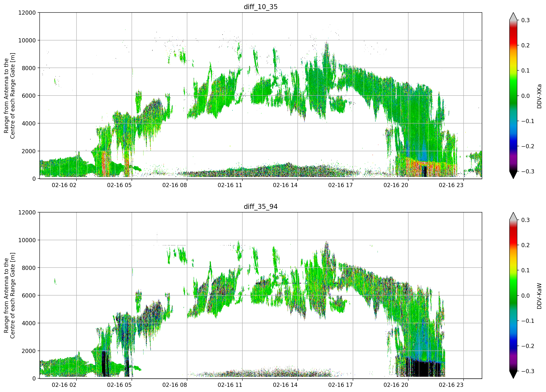Click the diff_35_94 plot title
Viewport: 546px width, 392px height.
point(260,207)
